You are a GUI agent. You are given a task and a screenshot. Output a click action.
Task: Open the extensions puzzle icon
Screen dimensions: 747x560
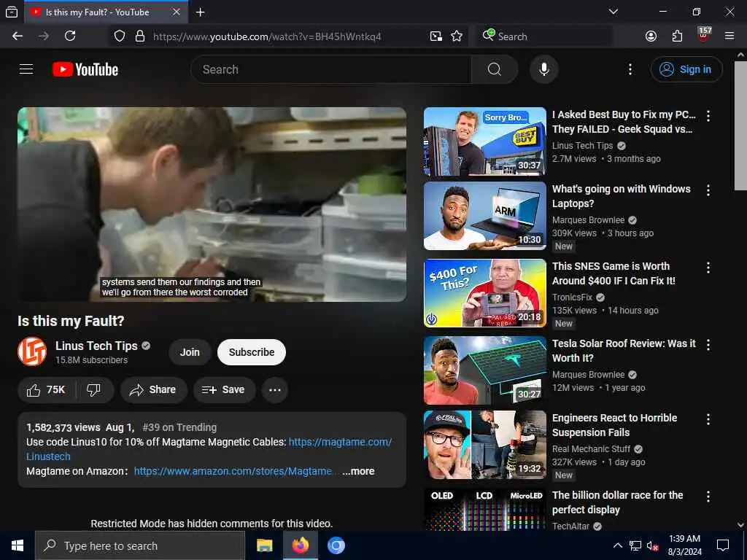(x=677, y=36)
